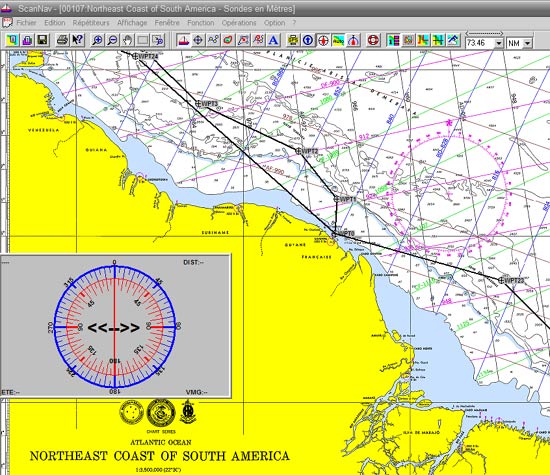
Task: Select waypoint WPT23 on the chart
Action: click(x=502, y=280)
